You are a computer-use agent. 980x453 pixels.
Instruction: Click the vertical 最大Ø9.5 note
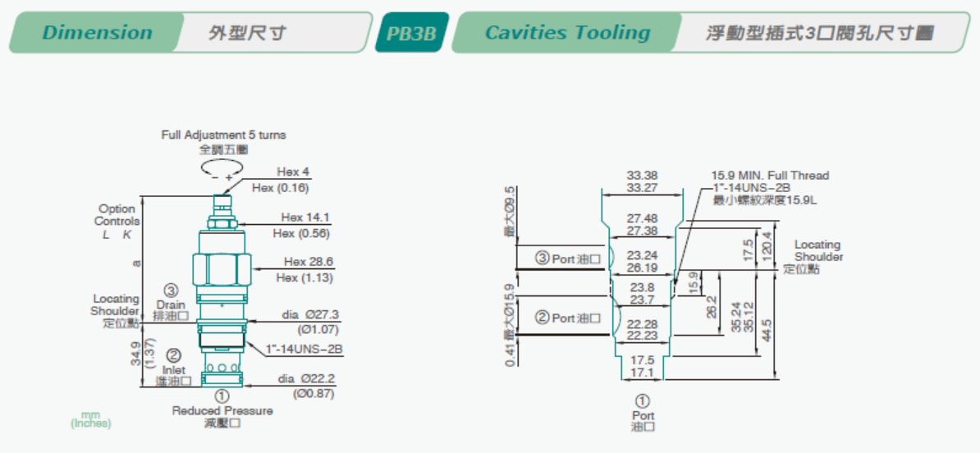(x=510, y=213)
